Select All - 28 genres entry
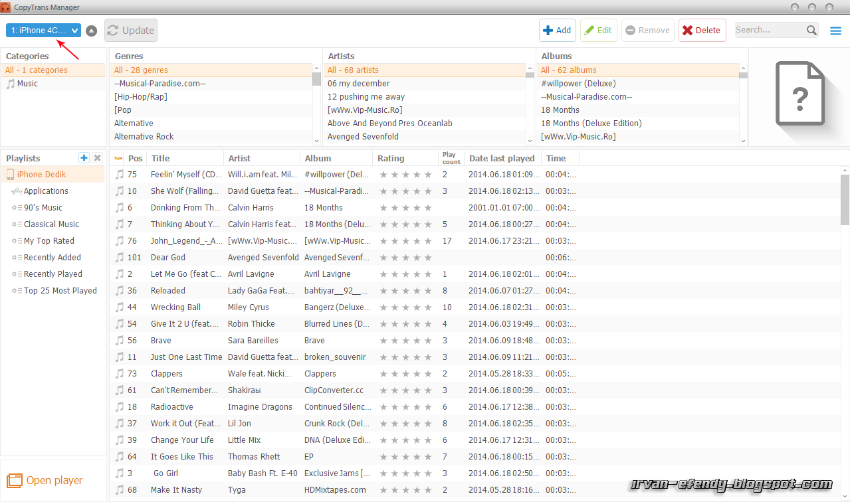Image resolution: width=850 pixels, height=504 pixels. click(x=211, y=70)
